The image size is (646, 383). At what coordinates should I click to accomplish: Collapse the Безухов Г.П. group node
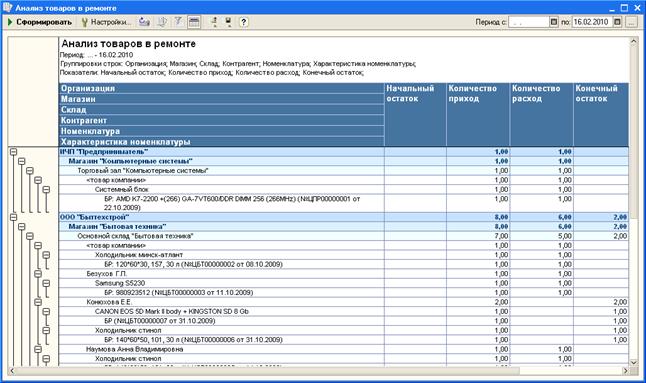pos(38,273)
